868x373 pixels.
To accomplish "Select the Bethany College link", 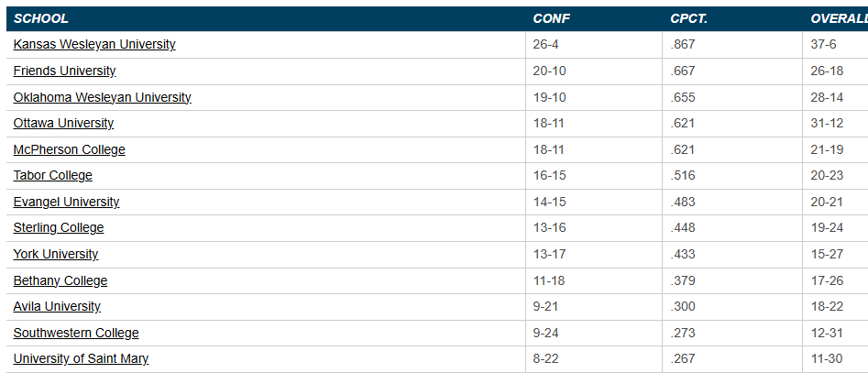I will (60, 280).
